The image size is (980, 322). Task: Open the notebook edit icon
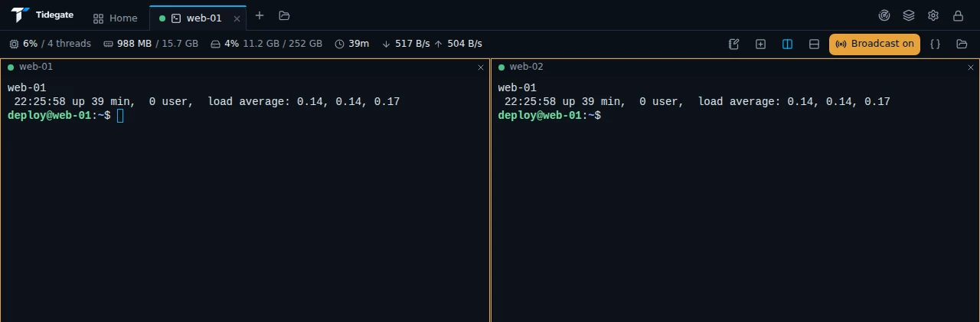point(733,44)
